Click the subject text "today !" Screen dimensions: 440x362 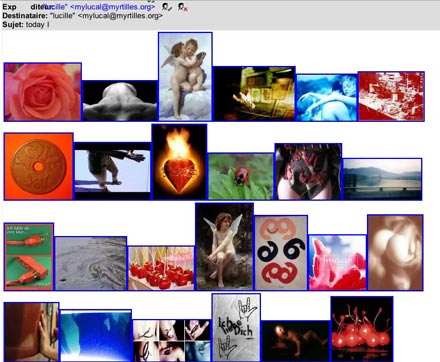[38, 25]
